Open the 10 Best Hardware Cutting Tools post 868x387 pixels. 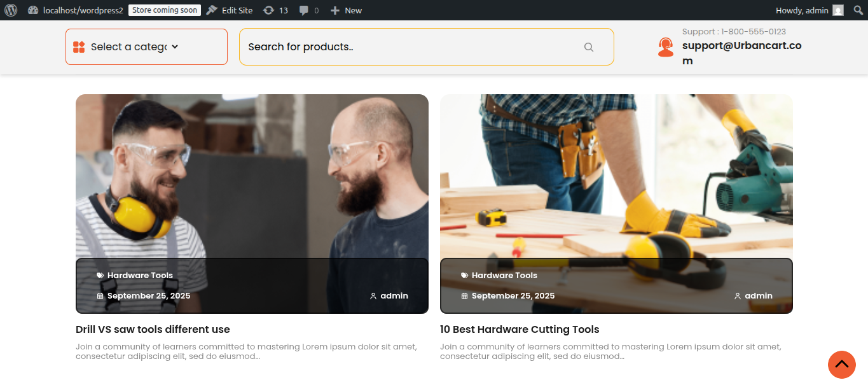point(520,330)
